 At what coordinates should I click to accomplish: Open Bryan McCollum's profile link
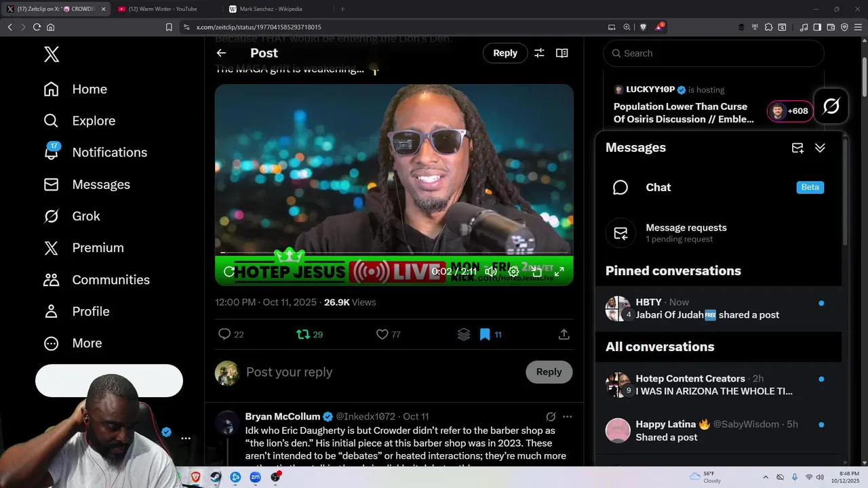pyautogui.click(x=283, y=417)
